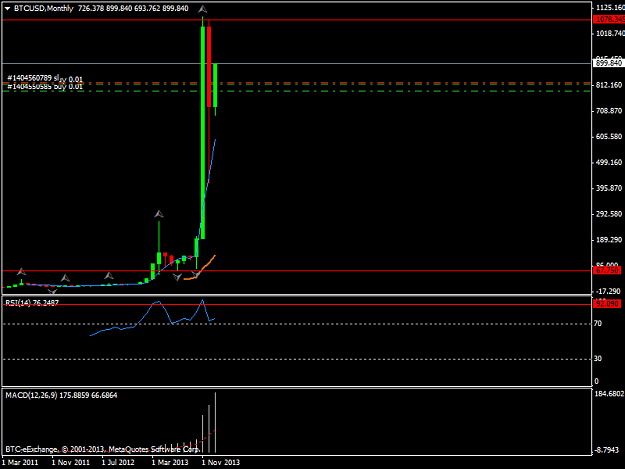Screen dimensions: 625x469
Task: Select the horizontal bid price line at 899.840
Action: (x=297, y=63)
